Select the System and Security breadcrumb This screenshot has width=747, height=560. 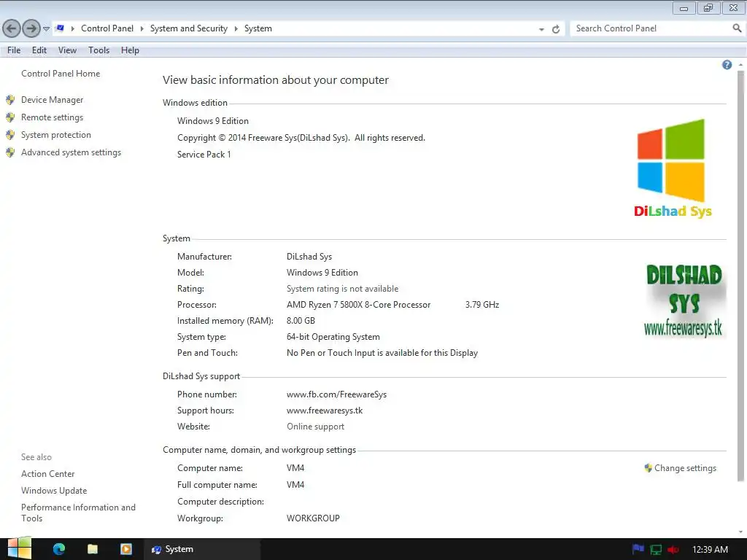189,28
